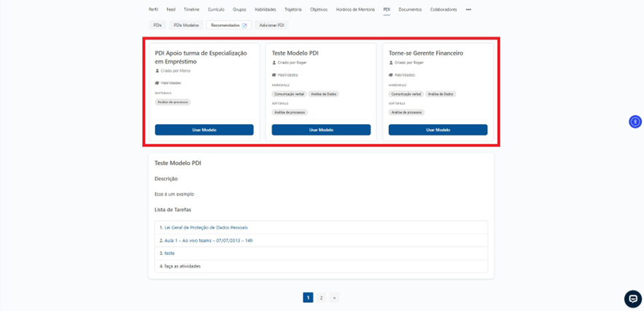The height and width of the screenshot is (311, 644).
Task: Select the Trajetória tab
Action: tap(292, 9)
